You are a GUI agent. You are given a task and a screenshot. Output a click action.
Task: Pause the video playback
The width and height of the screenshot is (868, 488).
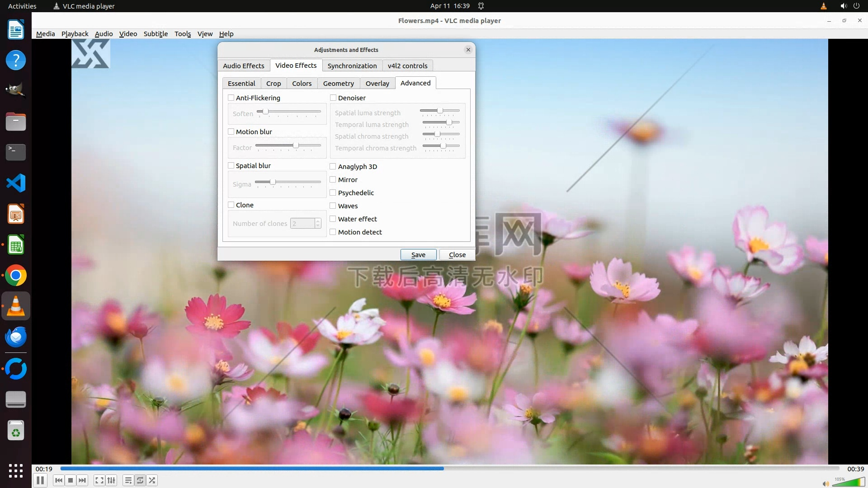(40, 480)
